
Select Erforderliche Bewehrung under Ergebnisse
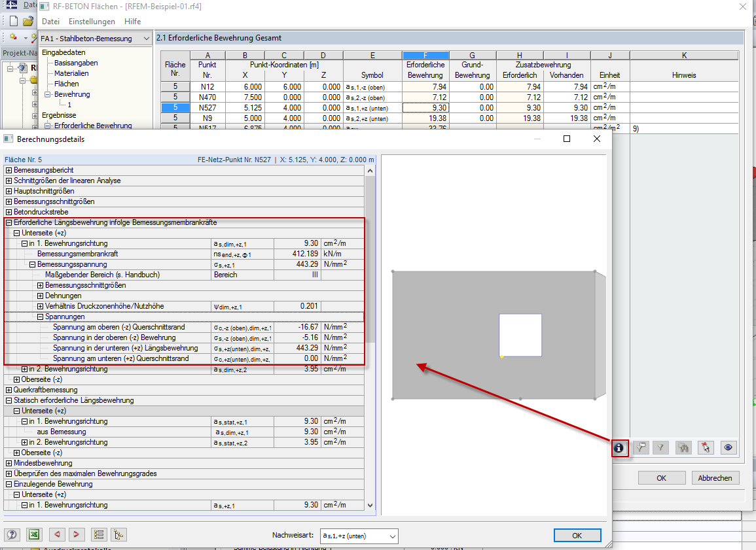[93, 126]
